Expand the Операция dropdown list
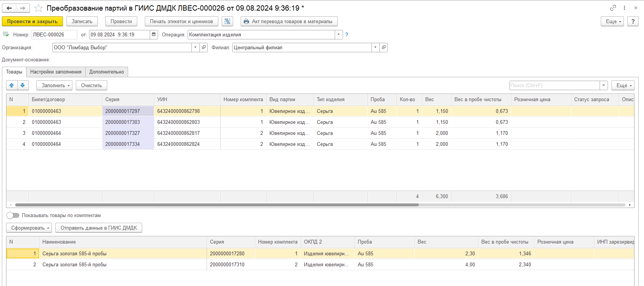This screenshot has height=286, width=644. [x=339, y=34]
